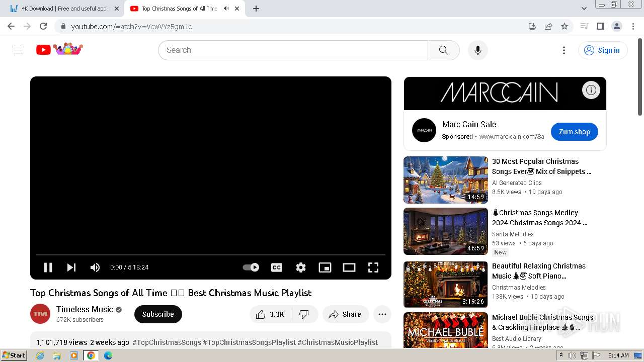
Task: Skip to the next video
Action: click(x=71, y=267)
